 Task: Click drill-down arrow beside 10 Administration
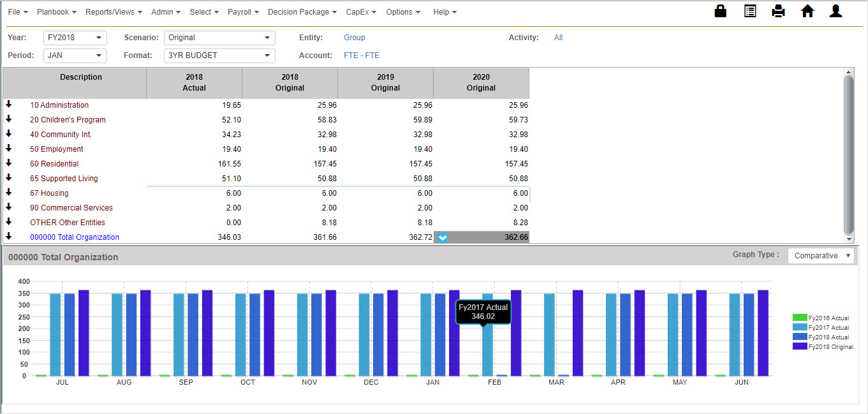click(x=9, y=105)
